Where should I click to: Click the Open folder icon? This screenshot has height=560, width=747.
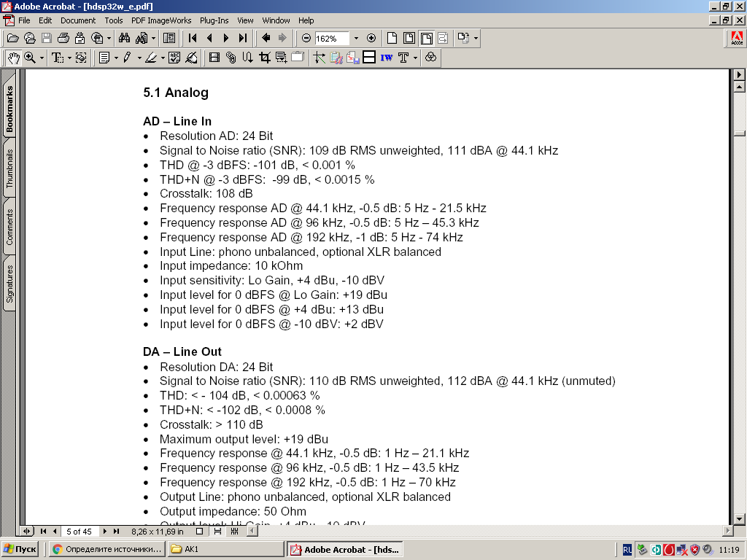pyautogui.click(x=12, y=38)
